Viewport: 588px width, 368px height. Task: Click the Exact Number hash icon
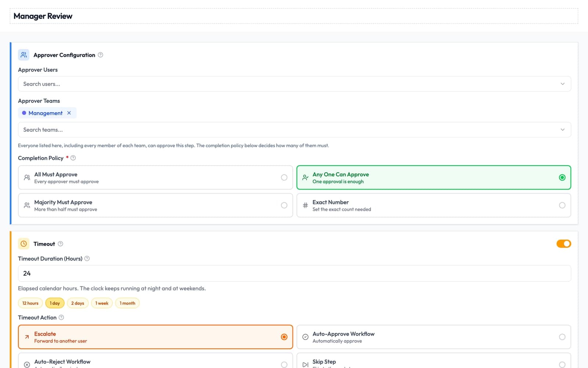coord(305,205)
